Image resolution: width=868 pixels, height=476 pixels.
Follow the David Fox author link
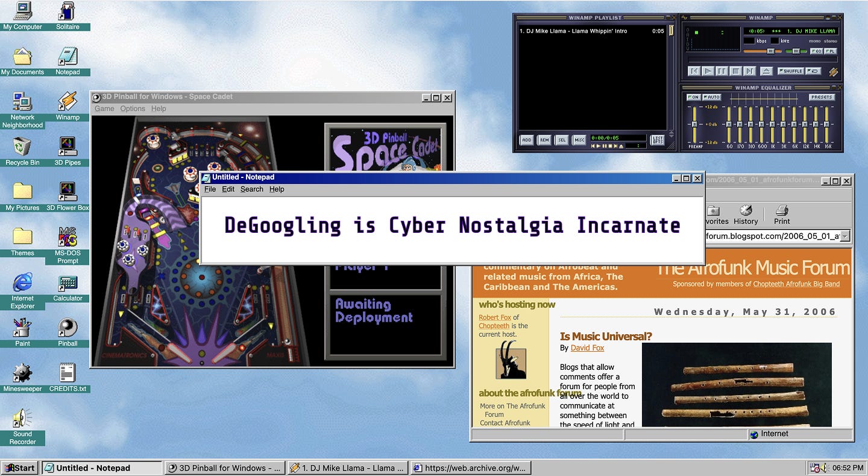(587, 348)
